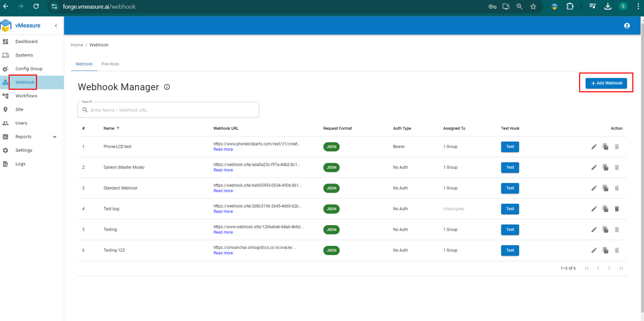Duplicate the Standard Webhook entry
This screenshot has height=321, width=644.
tap(605, 188)
